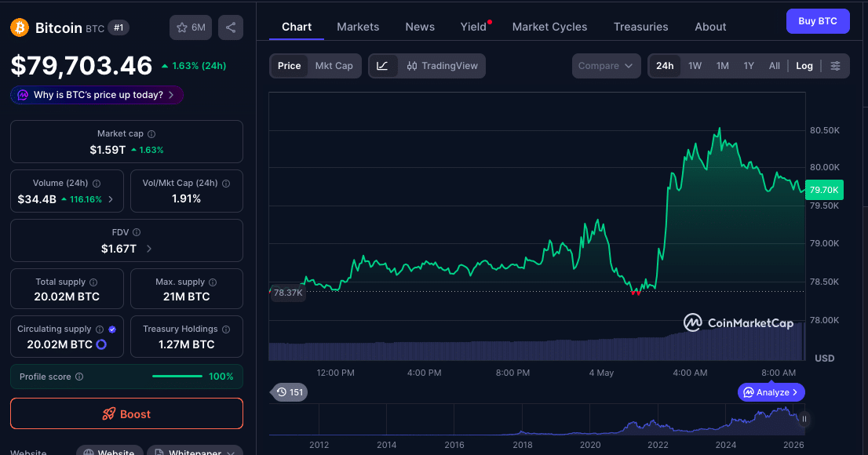Open the Yield tab
868x455 pixels.
pos(474,27)
